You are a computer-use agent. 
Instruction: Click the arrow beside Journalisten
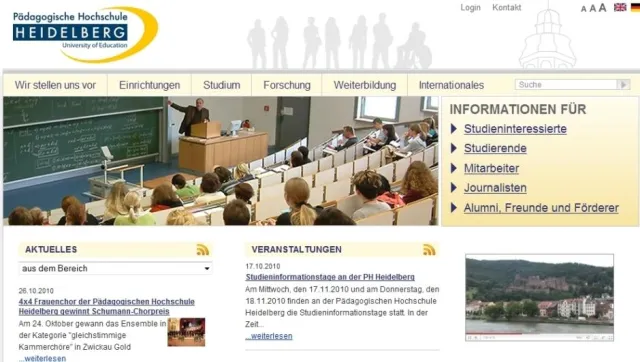coord(453,188)
